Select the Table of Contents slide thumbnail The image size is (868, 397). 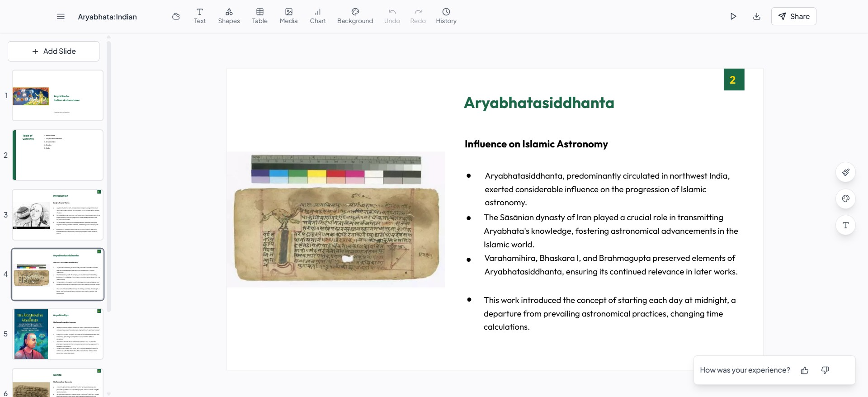point(58,155)
